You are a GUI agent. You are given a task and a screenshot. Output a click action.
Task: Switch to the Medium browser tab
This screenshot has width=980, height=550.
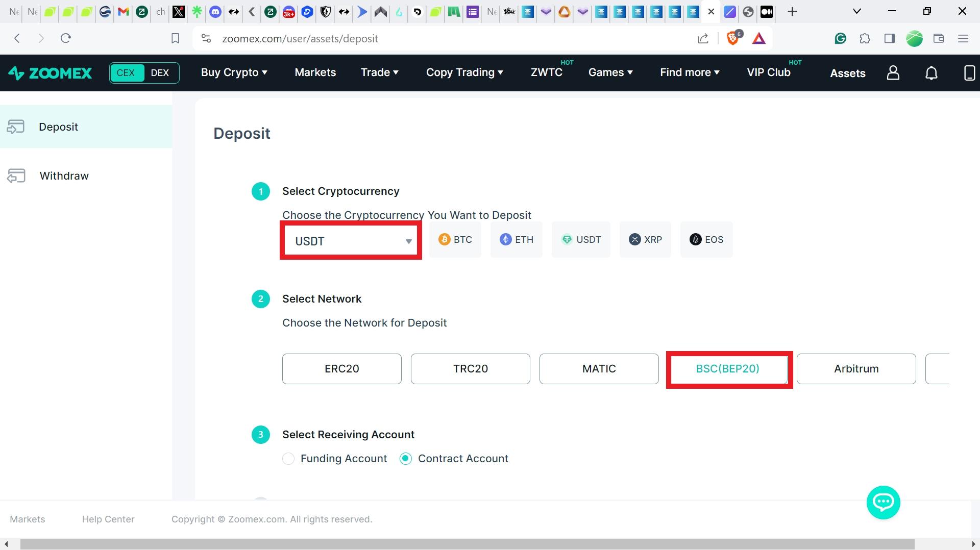pyautogui.click(x=767, y=11)
